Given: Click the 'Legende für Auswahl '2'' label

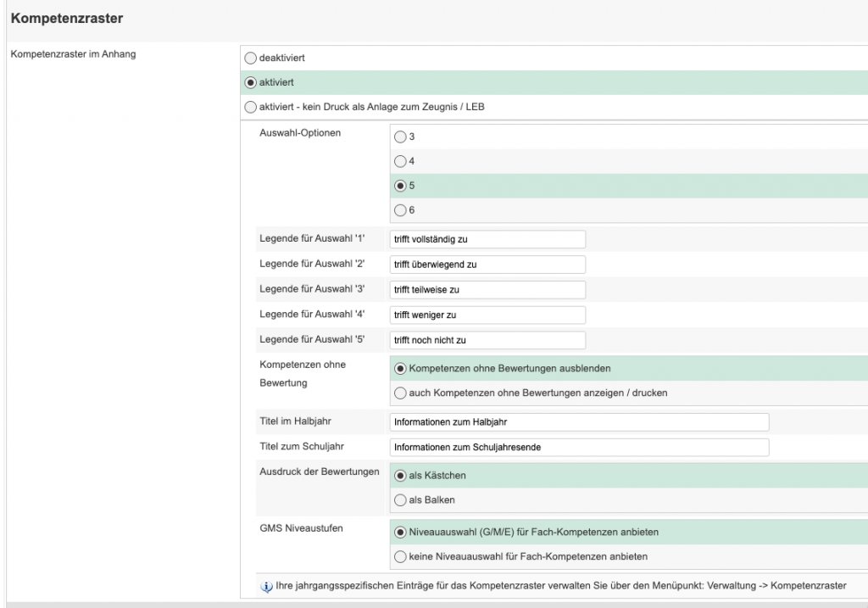Looking at the screenshot, I should pos(312,264).
